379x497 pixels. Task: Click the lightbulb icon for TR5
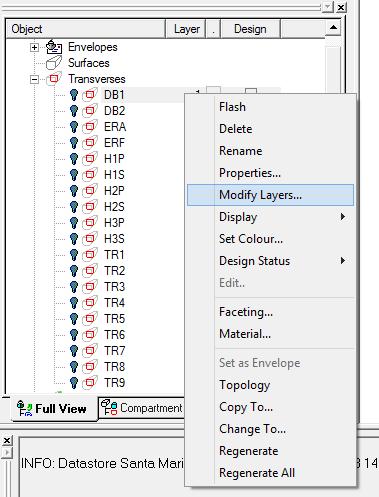pyautogui.click(x=74, y=319)
